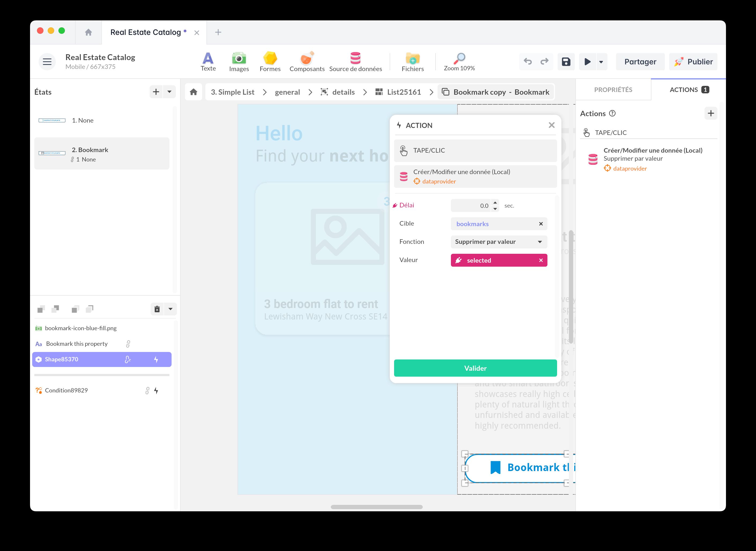Decrease the Délai with down arrow

[495, 209]
